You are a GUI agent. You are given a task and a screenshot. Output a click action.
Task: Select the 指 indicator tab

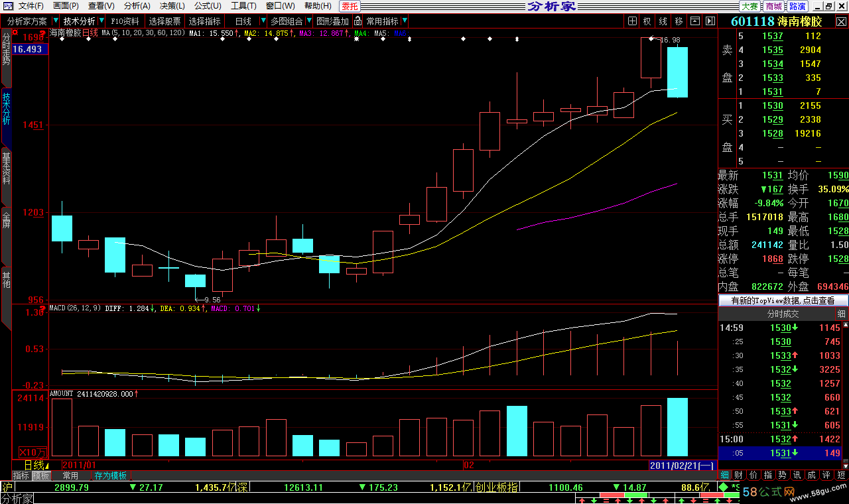(x=768, y=475)
